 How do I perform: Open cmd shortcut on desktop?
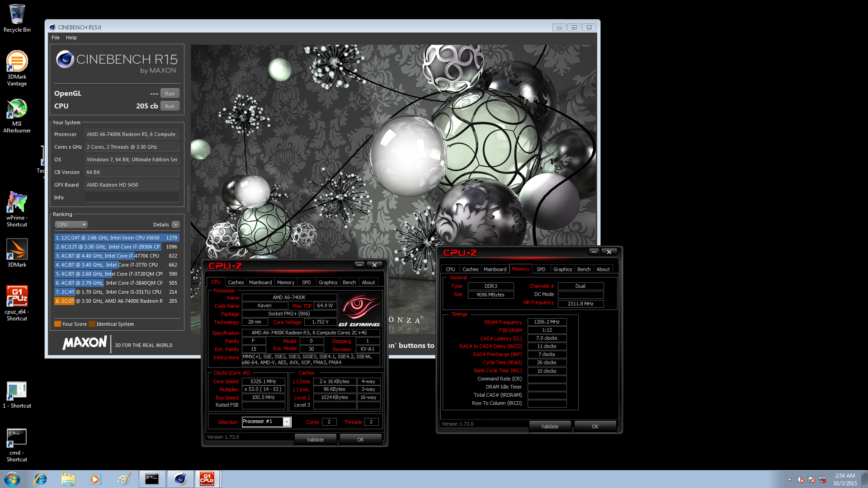point(17,445)
